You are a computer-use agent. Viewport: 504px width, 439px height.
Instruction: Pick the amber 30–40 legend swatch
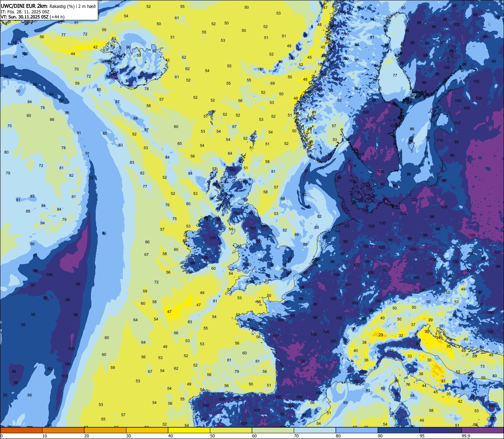(x=147, y=430)
